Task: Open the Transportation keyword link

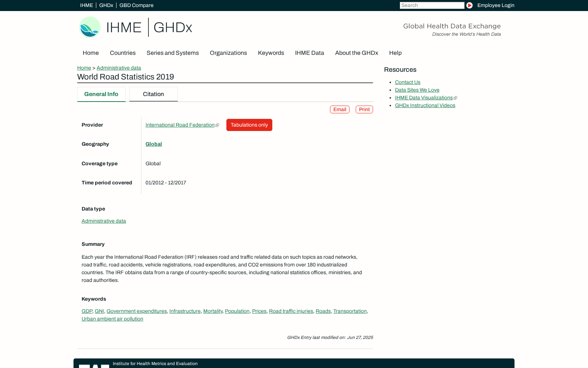Action: pyautogui.click(x=350, y=311)
